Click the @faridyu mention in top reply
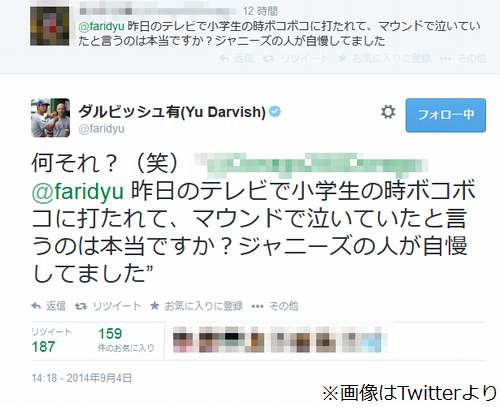This screenshot has height=407, width=500. [x=102, y=26]
